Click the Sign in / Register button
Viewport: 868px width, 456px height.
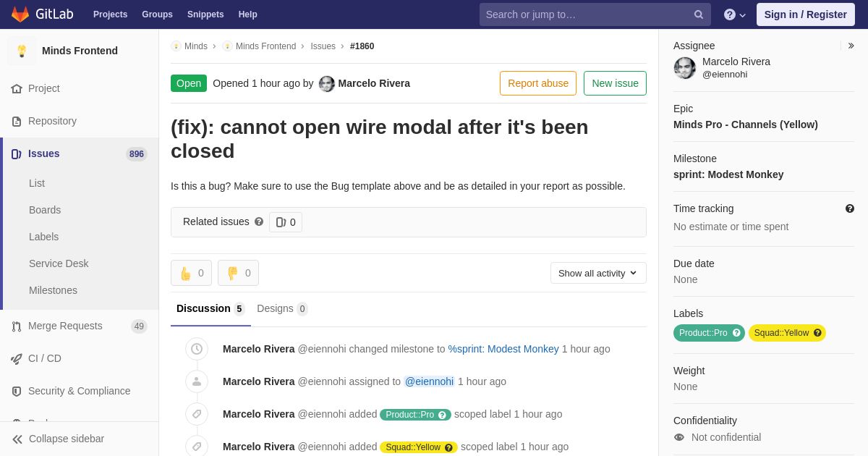coord(806,14)
